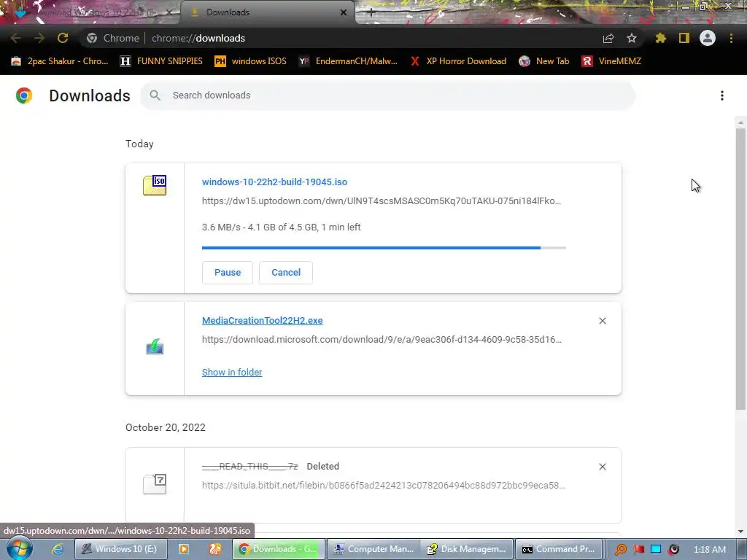This screenshot has width=747, height=560.
Task: Click the magnifier icon in system tray
Action: 621,550
